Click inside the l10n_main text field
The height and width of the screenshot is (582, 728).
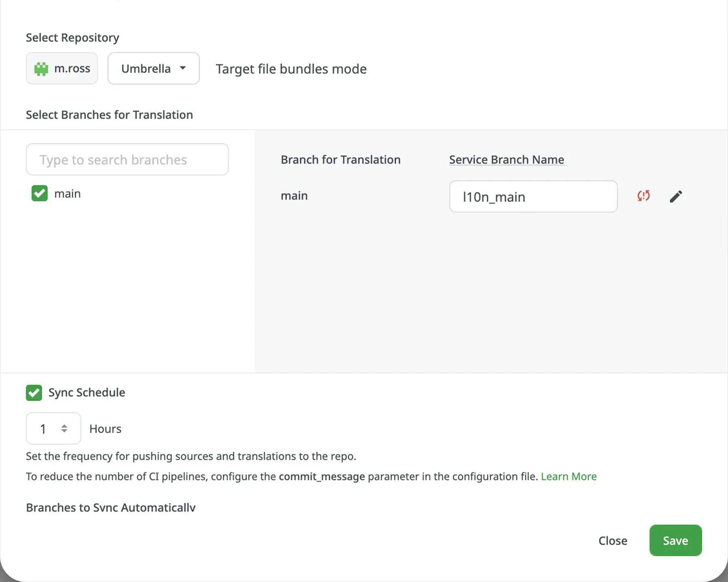tap(533, 197)
